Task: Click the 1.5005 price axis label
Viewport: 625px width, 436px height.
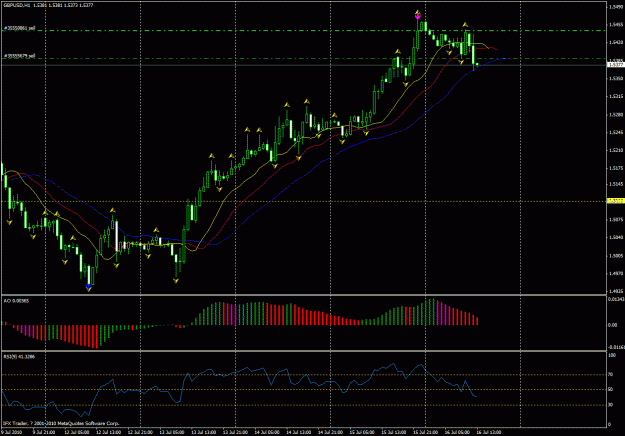Action: 616,256
